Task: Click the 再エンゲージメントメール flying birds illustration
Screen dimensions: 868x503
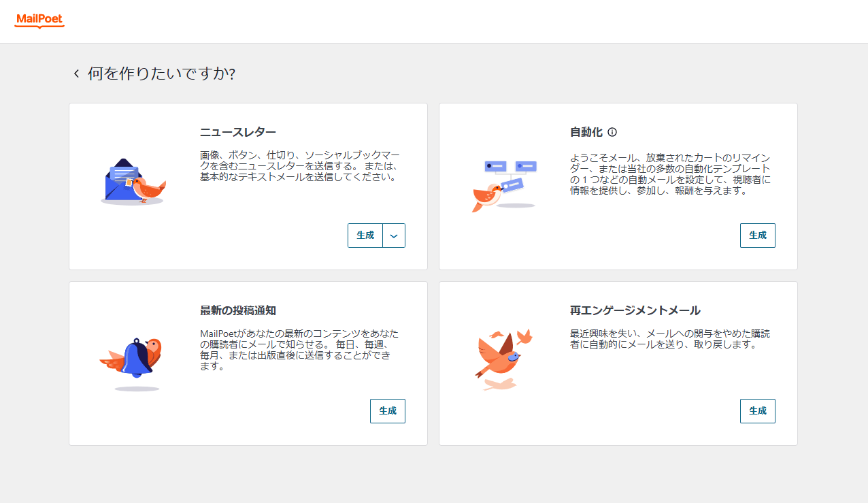Action: pyautogui.click(x=503, y=360)
